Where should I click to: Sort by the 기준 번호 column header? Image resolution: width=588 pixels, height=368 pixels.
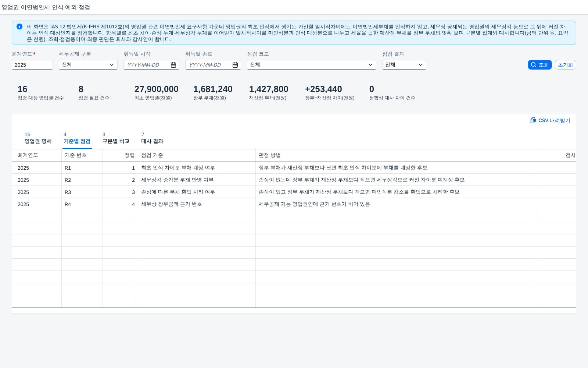pyautogui.click(x=82, y=155)
